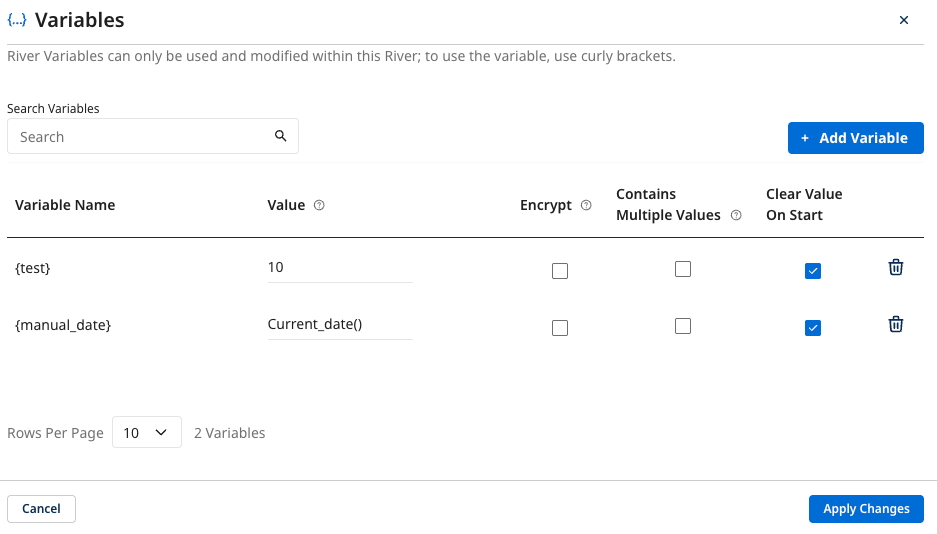Click the {manual_date} value field Current_date()

coord(340,324)
